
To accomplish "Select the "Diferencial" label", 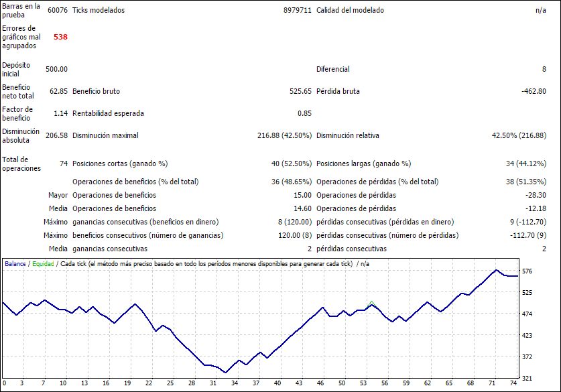I will (332, 69).
